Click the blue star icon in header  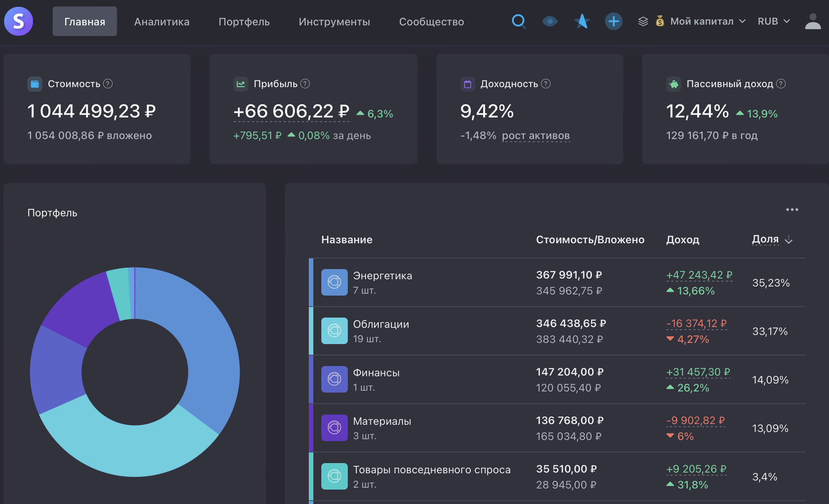coord(582,21)
